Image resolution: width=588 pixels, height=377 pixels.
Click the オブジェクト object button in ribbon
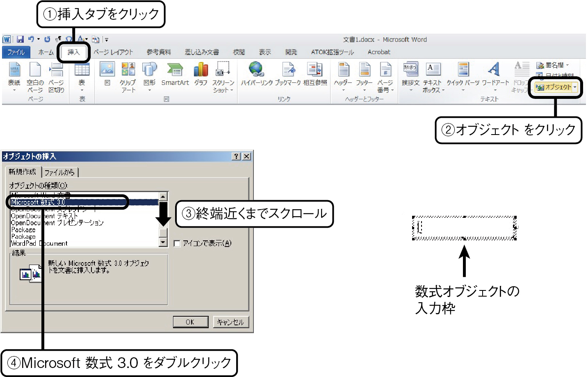tap(554, 87)
